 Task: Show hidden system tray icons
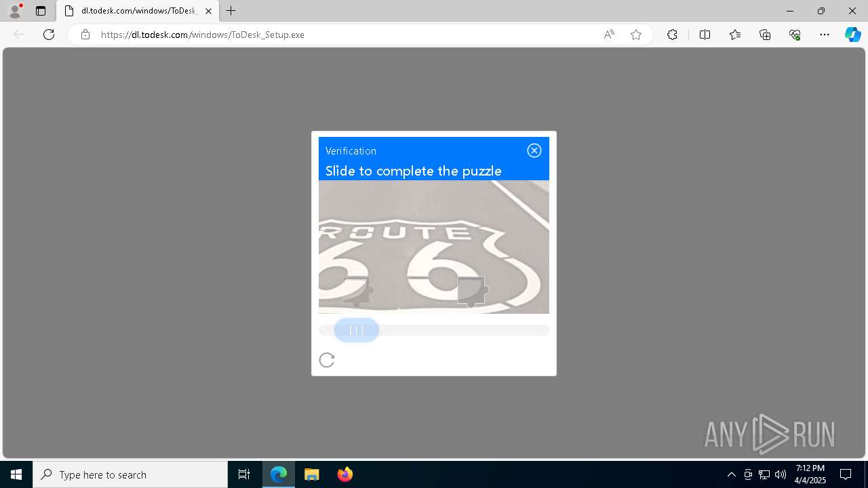[x=731, y=474]
